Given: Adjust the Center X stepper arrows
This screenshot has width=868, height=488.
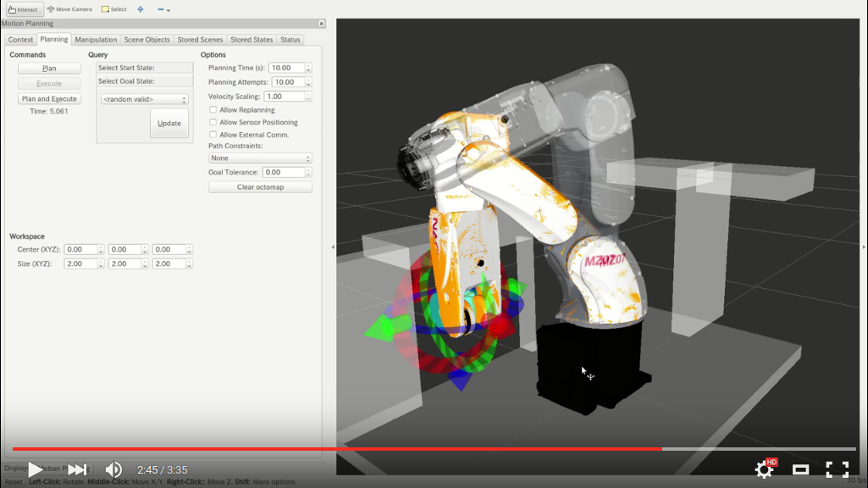Looking at the screenshot, I should click(x=101, y=249).
